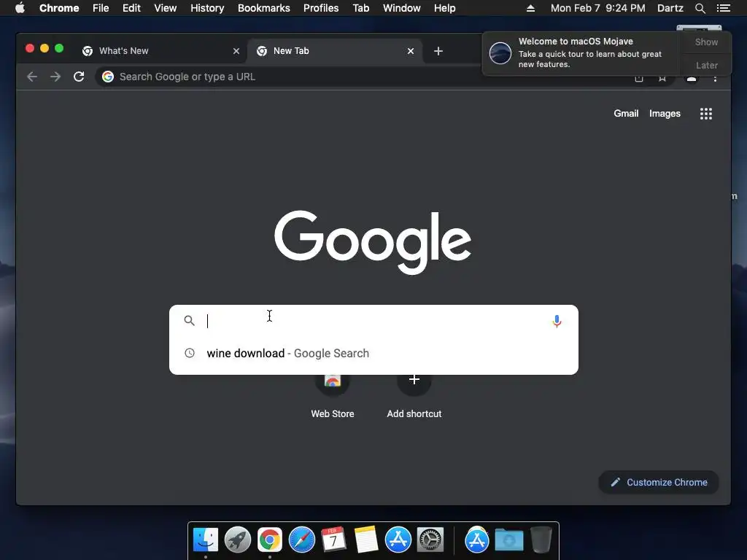
Task: Open Calendar from the Dock
Action: click(333, 540)
